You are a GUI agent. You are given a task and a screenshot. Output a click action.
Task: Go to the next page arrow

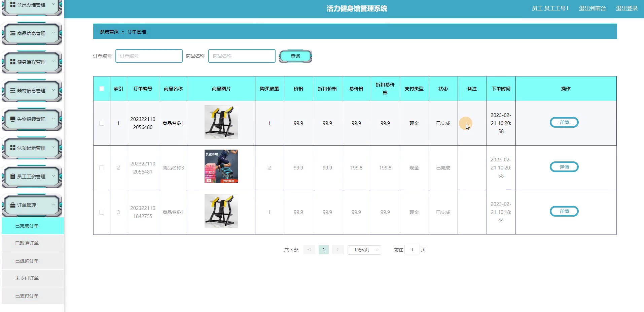(x=338, y=250)
